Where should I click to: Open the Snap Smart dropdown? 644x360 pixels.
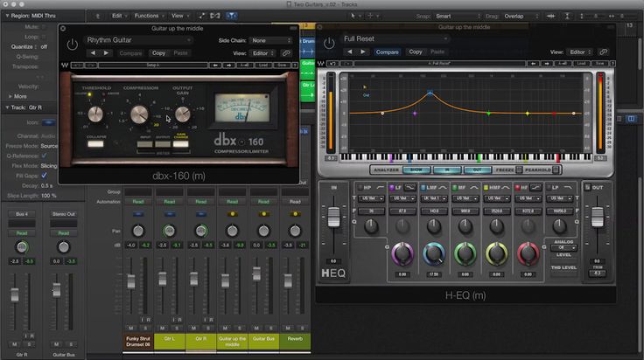[x=458, y=16]
